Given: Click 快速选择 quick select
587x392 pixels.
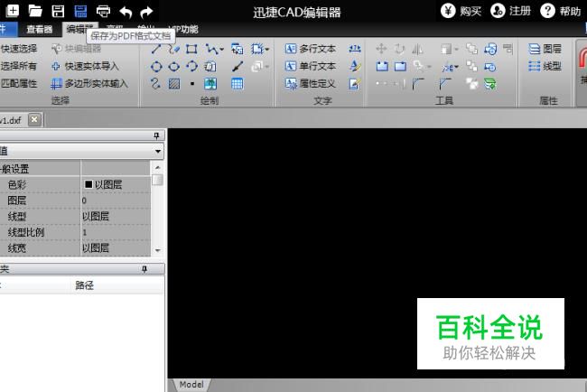Looking at the screenshot, I should coord(19,49).
